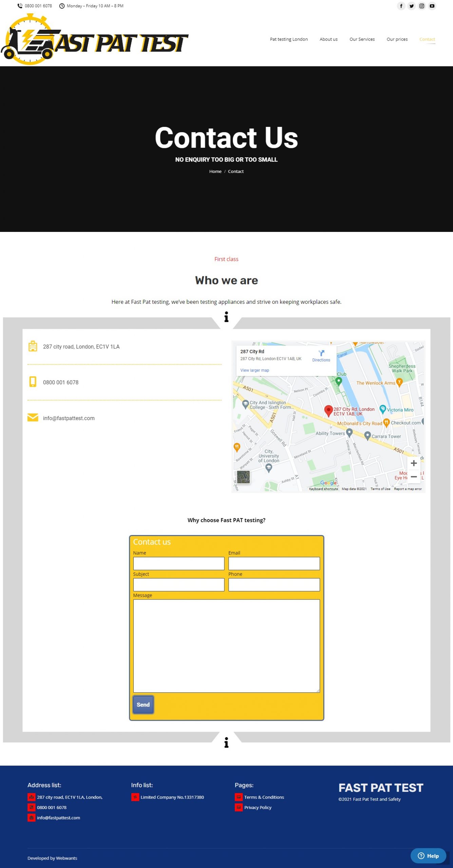Open the YouTube social icon
Image resolution: width=453 pixels, height=868 pixels.
pyautogui.click(x=432, y=6)
